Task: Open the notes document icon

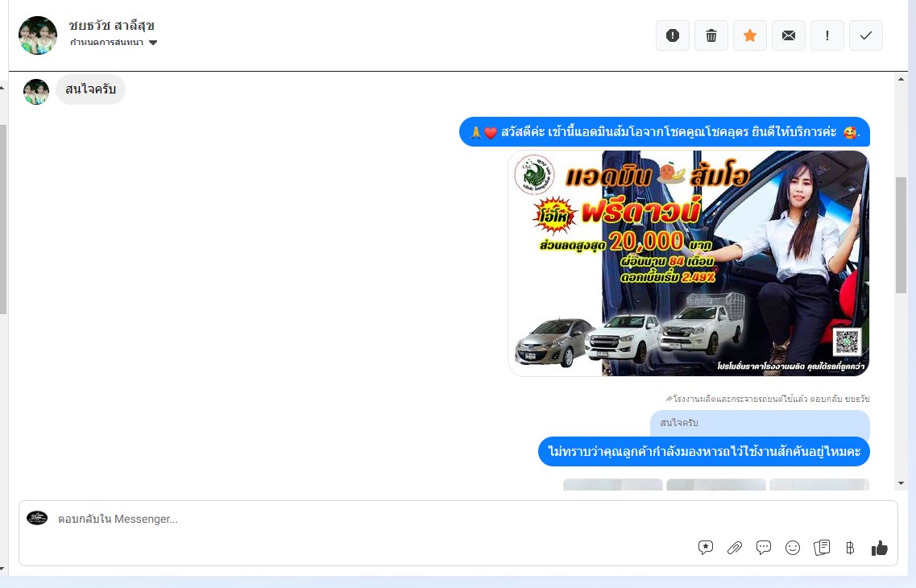Action: coord(822,548)
